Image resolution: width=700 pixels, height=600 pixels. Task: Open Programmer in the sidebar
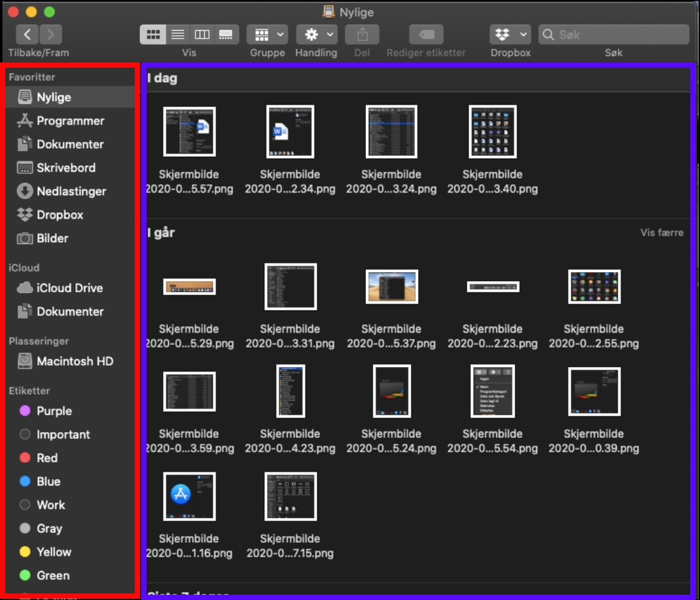click(x=70, y=121)
